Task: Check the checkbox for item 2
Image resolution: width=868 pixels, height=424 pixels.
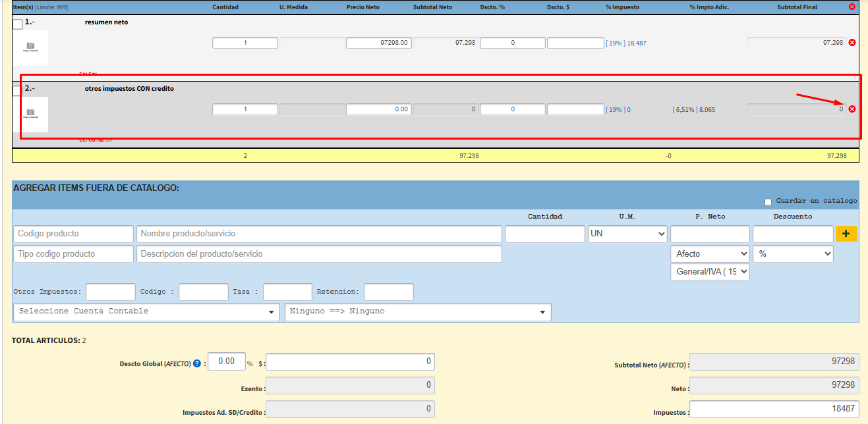Action: click(17, 91)
